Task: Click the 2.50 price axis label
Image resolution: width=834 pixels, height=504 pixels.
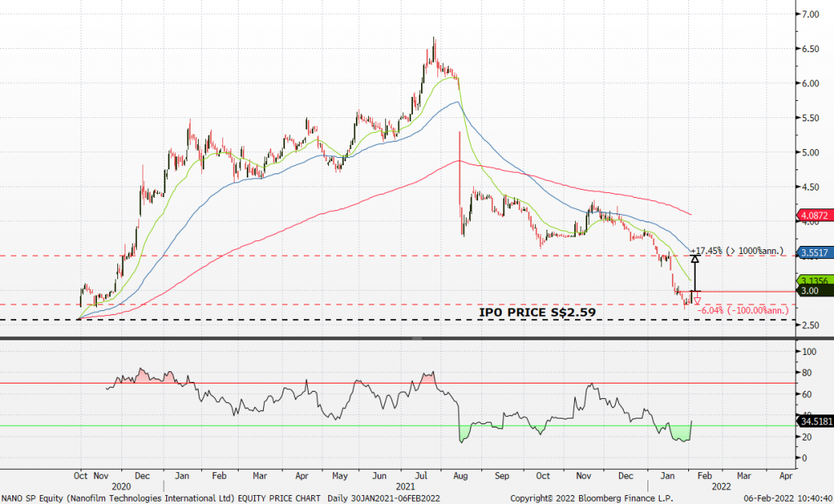Action: point(810,326)
